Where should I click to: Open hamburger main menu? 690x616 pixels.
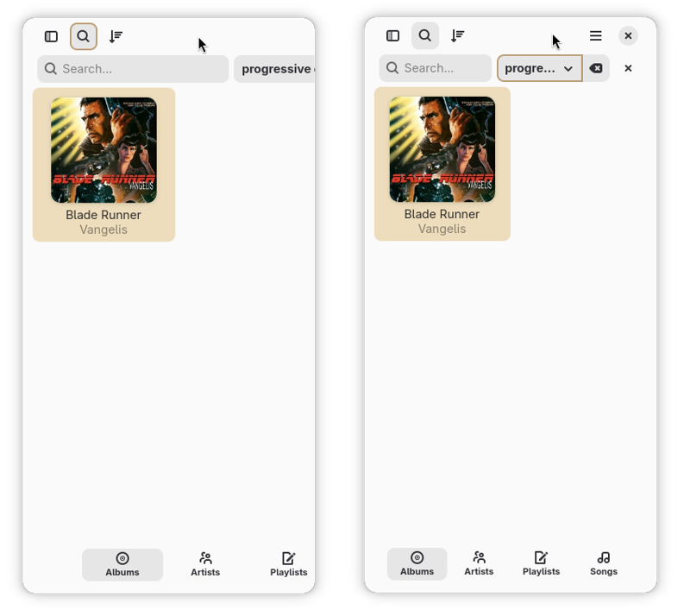pyautogui.click(x=596, y=35)
